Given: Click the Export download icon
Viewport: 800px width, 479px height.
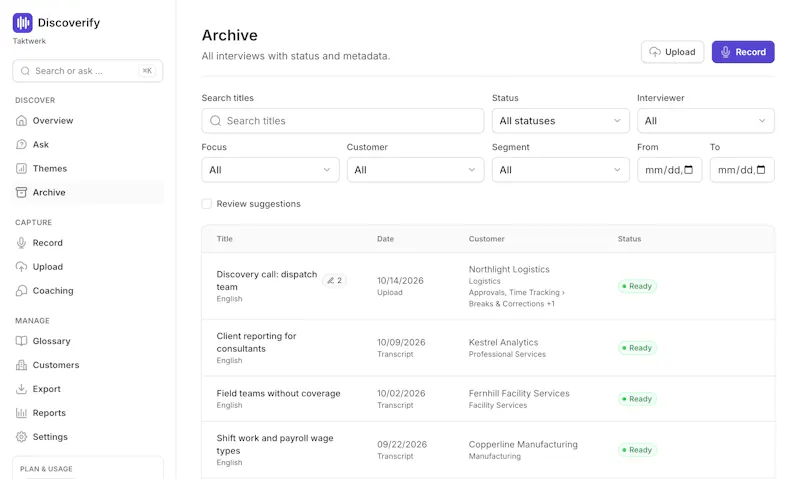Looking at the screenshot, I should [21, 389].
